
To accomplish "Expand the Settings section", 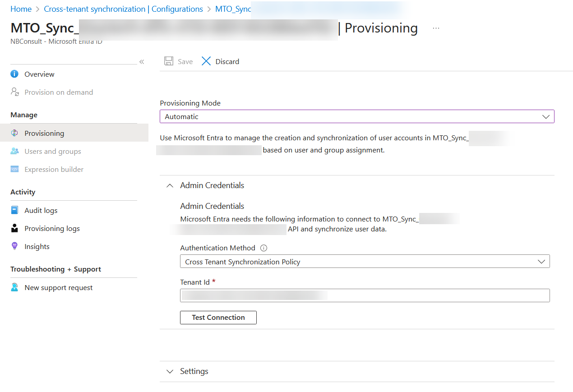I will (170, 371).
